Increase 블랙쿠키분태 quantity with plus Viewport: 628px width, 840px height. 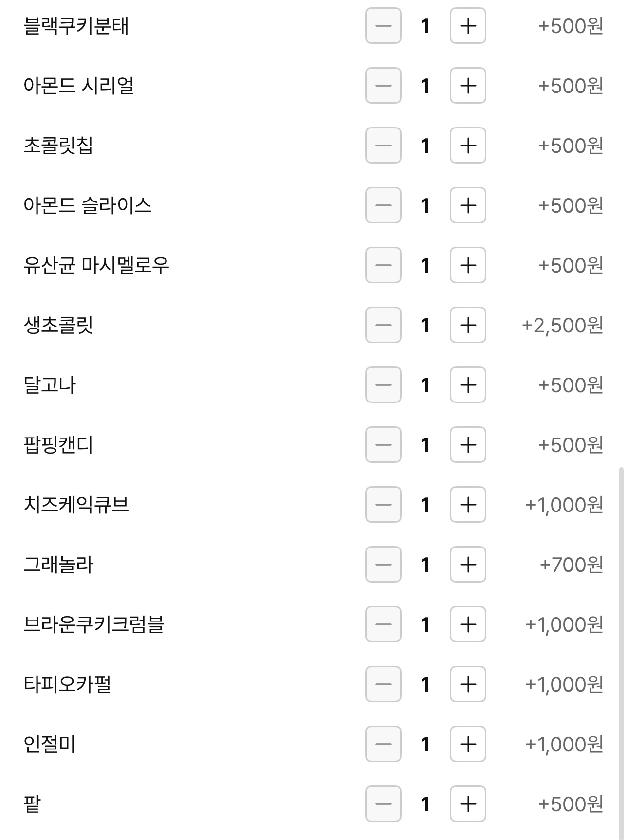tap(468, 26)
